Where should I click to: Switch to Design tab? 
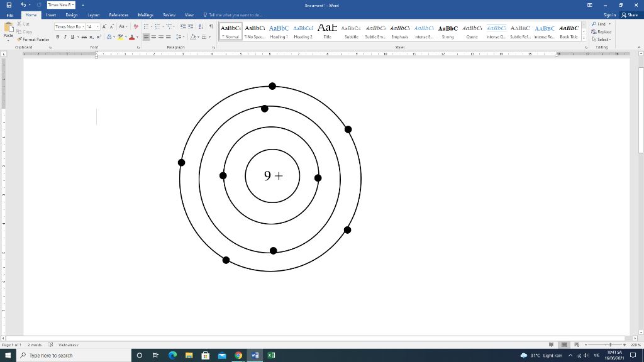tap(72, 15)
